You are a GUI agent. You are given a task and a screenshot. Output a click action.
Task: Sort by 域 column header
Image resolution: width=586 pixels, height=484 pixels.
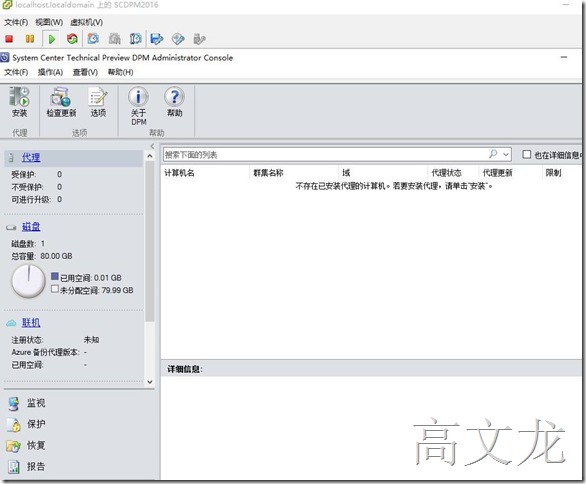[346, 173]
